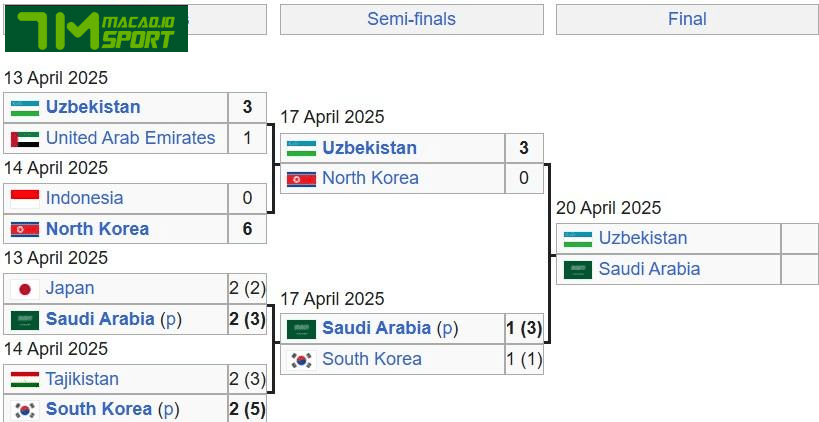Click Uzbekistan's empty Final score cell
This screenshot has width=819, height=422.
click(799, 238)
